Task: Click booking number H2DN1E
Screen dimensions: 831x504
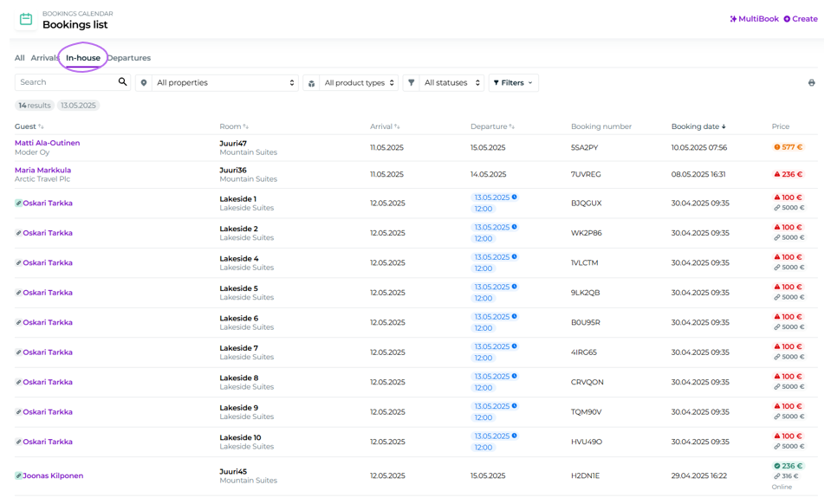Action: (x=585, y=475)
